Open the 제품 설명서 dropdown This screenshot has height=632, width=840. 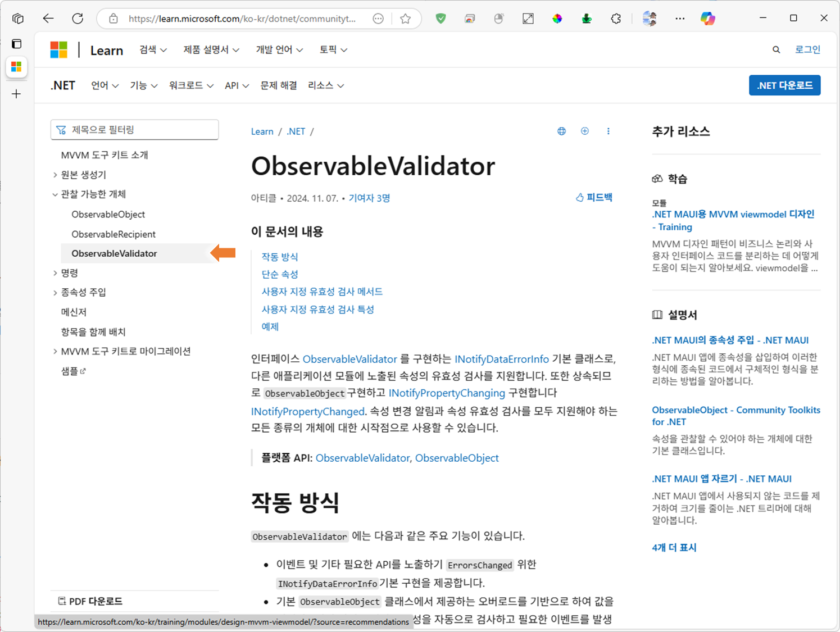211,50
